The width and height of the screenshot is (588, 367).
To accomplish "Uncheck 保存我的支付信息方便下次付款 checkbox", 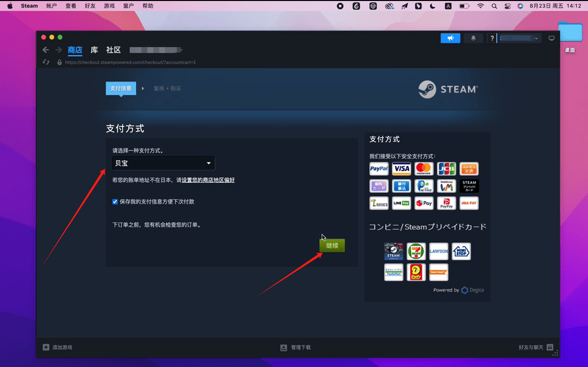I will 115,202.
